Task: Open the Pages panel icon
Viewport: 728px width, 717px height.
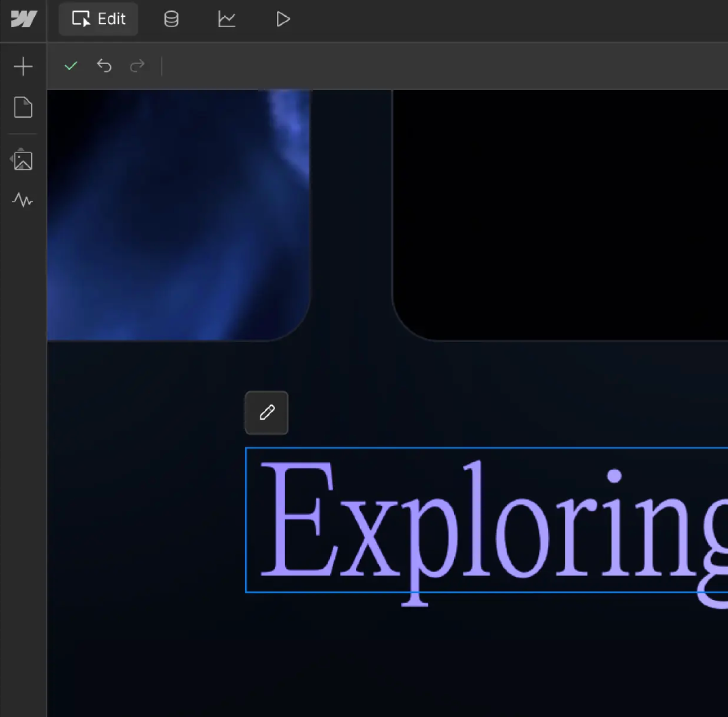Action: point(23,107)
